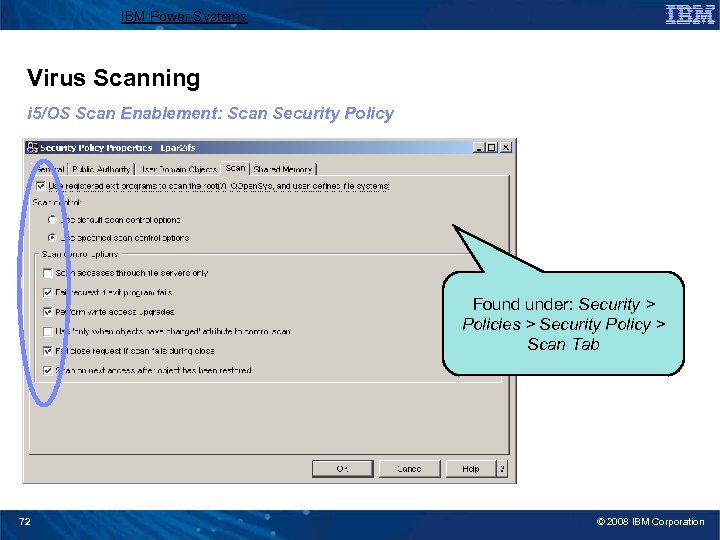Click the i5/OS Scan Enablement subtitle

(210, 113)
